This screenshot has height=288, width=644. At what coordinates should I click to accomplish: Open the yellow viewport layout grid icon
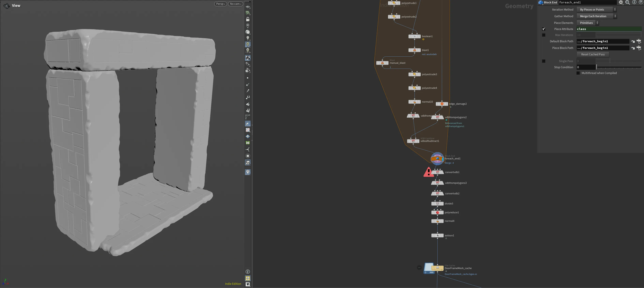click(248, 278)
